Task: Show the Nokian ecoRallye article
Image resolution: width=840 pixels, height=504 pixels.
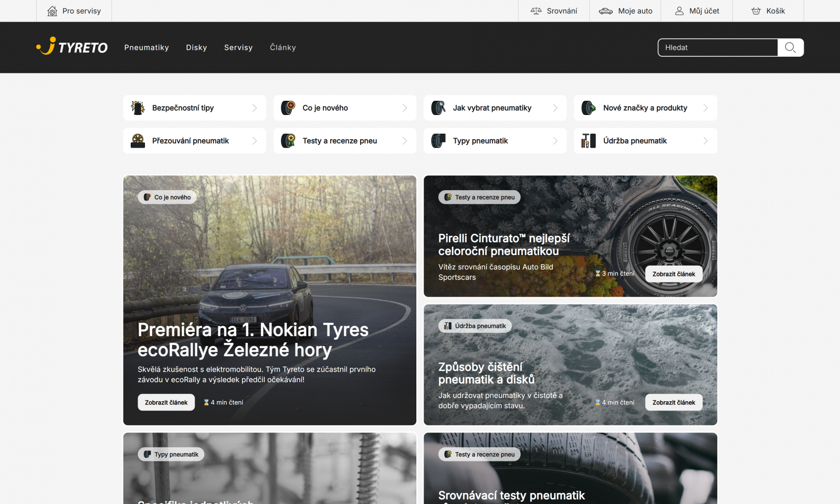Action: [x=166, y=403]
